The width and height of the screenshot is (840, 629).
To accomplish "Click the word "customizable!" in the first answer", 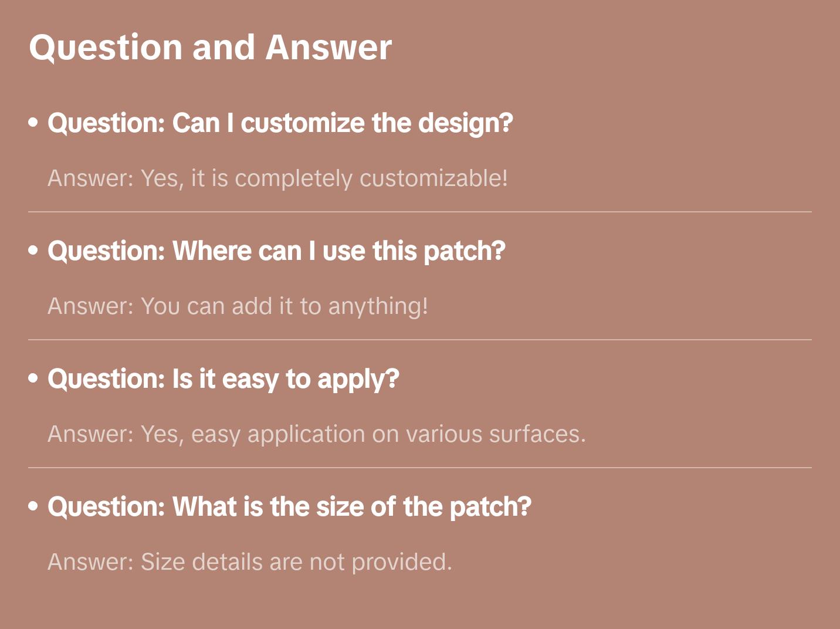I will [433, 178].
